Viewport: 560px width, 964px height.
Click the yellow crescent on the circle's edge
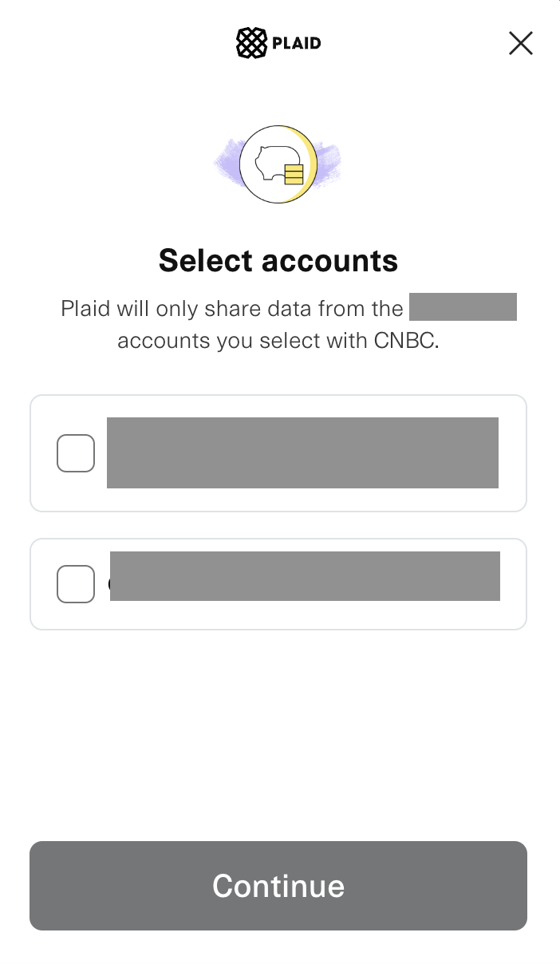pyautogui.click(x=310, y=160)
